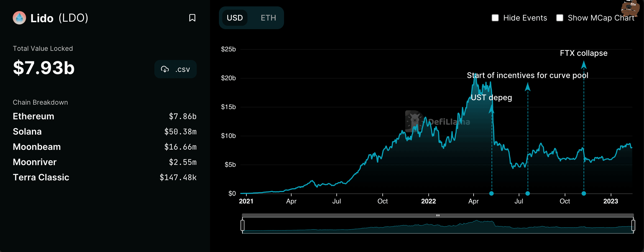Switch chart denomination to ETH
The width and height of the screenshot is (644, 252).
pyautogui.click(x=268, y=18)
